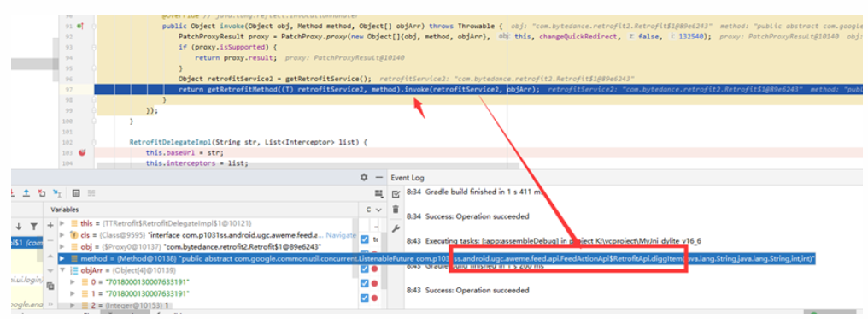Hide the debug panel with minimize icon
Screen dimensions: 868x319
tap(379, 177)
